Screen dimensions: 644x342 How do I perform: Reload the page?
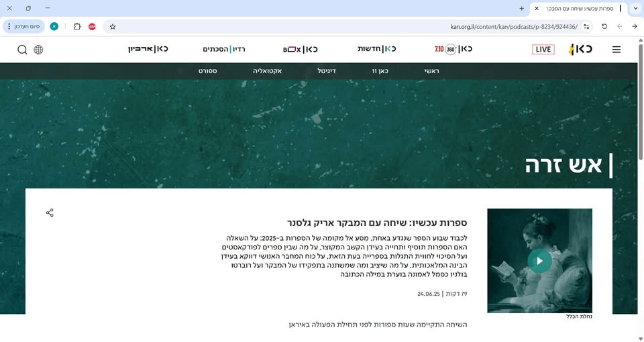coord(604,26)
